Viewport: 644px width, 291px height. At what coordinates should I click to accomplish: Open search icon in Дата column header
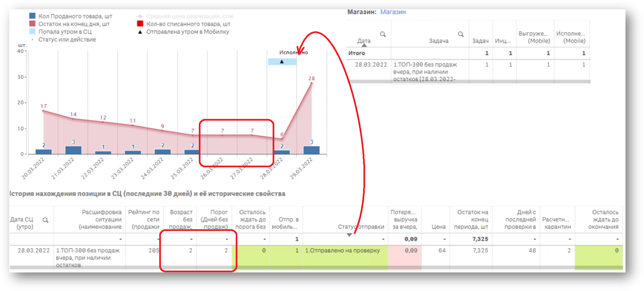[383, 34]
